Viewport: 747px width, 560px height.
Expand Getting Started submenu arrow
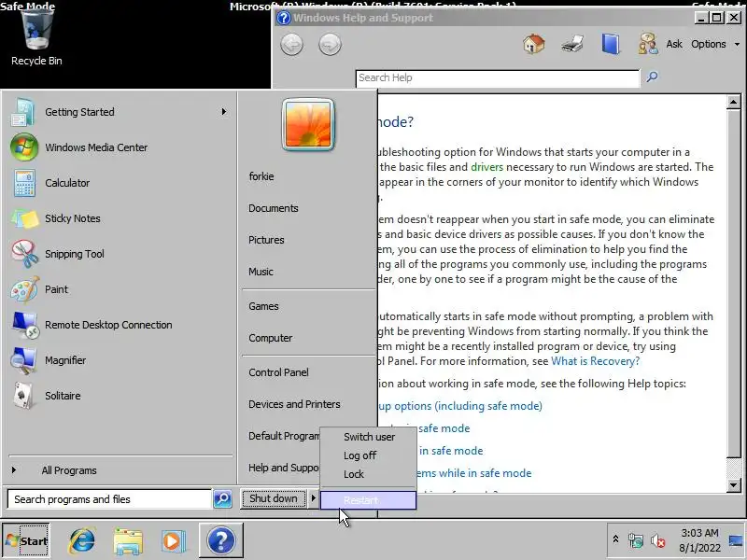[x=223, y=112]
